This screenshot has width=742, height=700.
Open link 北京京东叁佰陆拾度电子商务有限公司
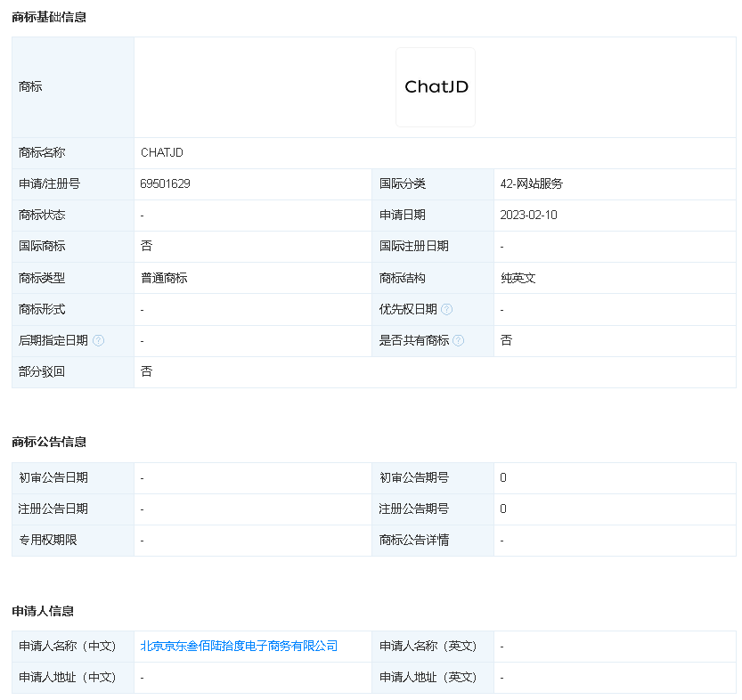coord(238,646)
